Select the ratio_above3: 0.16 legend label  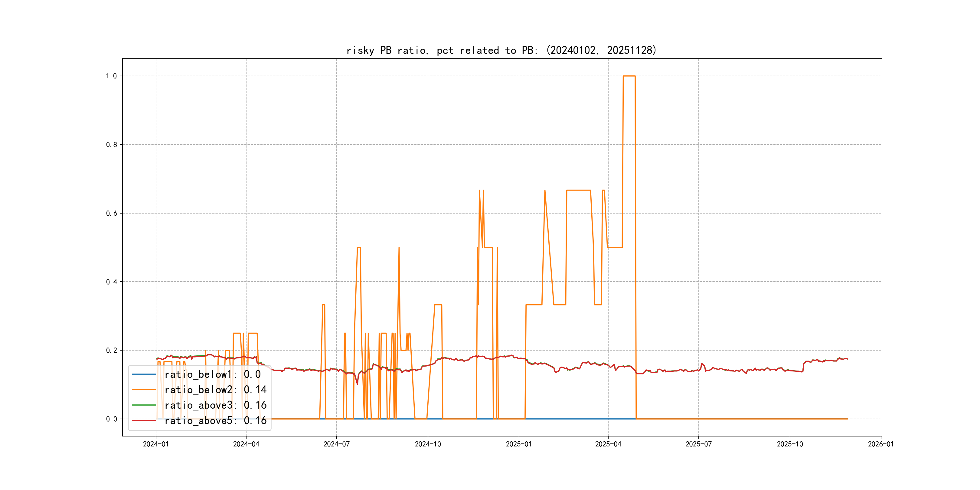click(215, 405)
